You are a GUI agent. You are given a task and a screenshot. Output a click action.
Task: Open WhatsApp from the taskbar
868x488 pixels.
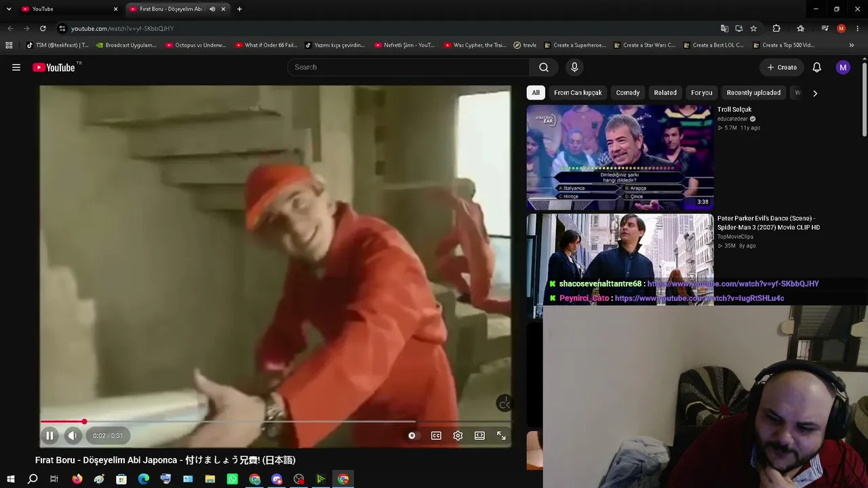[x=233, y=479]
